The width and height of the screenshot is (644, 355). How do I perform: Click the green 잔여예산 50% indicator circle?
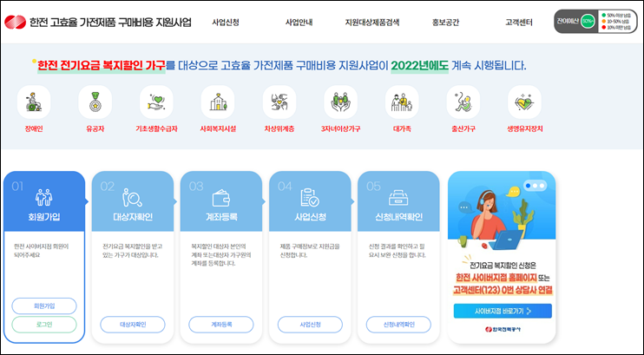coord(588,21)
